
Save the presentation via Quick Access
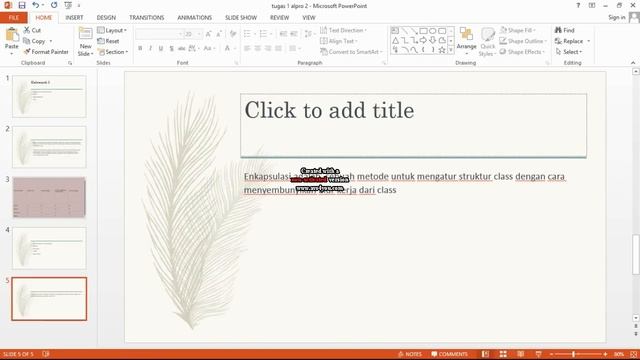pos(22,5)
